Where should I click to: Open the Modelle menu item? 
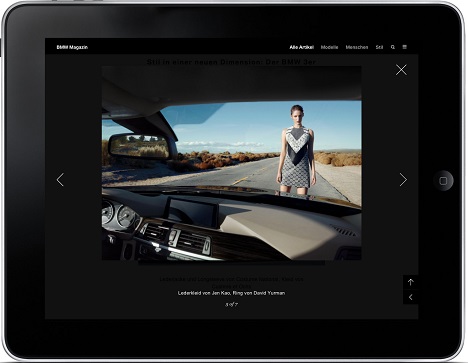tap(329, 47)
